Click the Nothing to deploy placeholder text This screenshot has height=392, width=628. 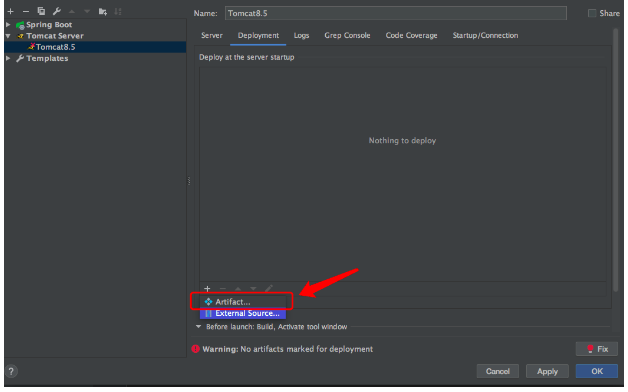(402, 141)
